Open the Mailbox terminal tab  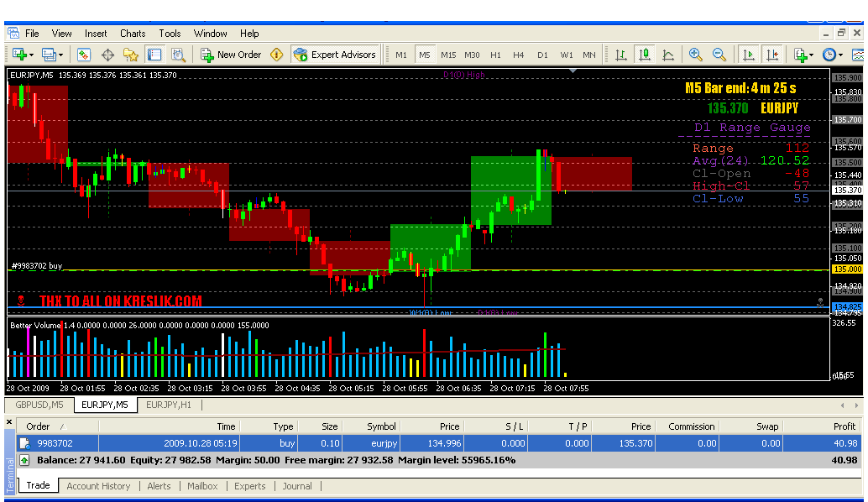point(202,486)
